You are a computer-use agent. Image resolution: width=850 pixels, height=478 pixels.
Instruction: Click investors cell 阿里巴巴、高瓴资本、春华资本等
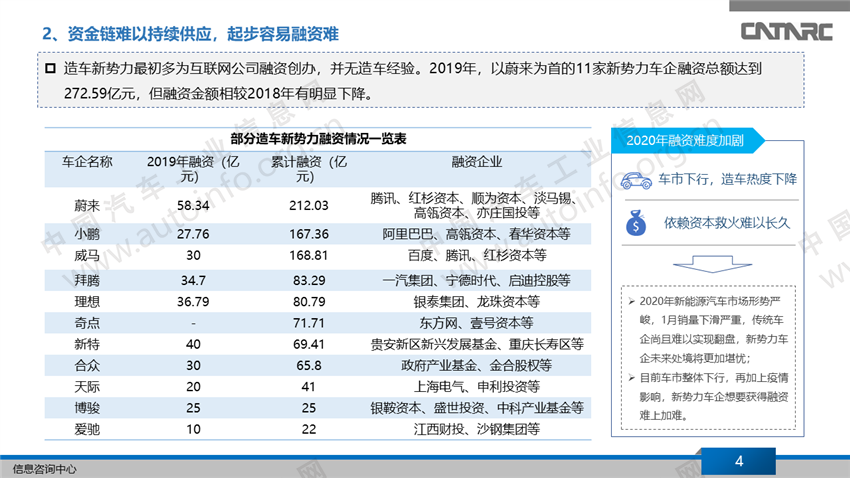(476, 234)
